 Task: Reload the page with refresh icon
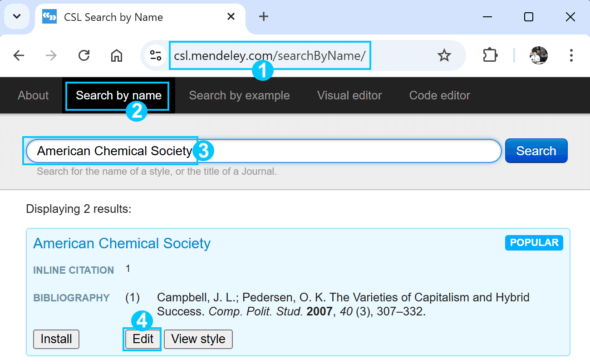click(x=84, y=56)
